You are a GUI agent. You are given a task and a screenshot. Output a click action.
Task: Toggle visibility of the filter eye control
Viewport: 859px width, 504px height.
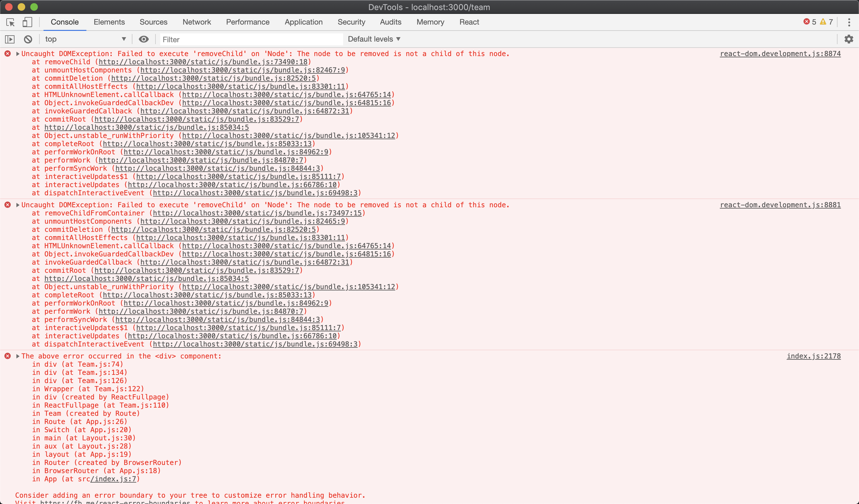pyautogui.click(x=143, y=39)
